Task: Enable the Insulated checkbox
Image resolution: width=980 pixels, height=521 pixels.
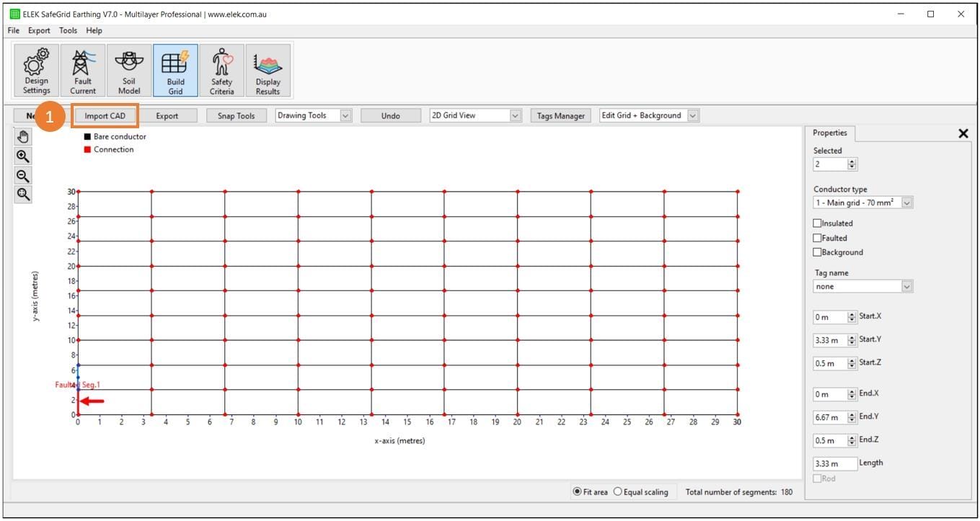Action: (818, 223)
